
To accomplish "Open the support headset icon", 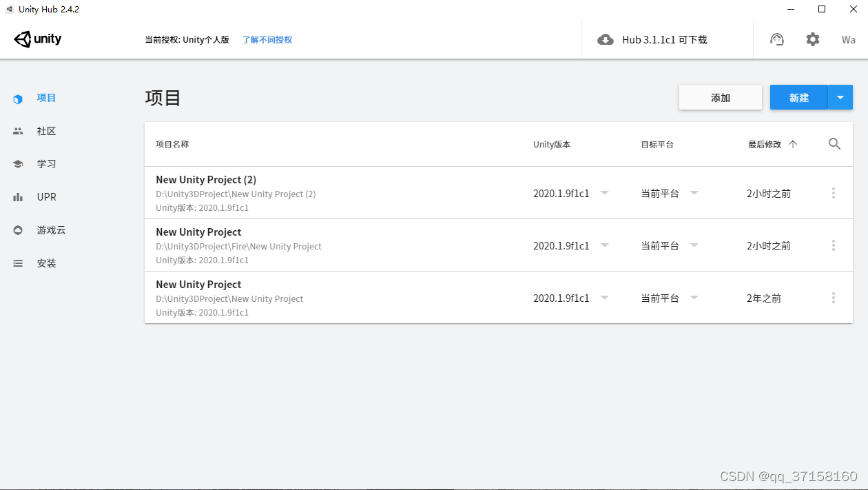I will coord(777,39).
